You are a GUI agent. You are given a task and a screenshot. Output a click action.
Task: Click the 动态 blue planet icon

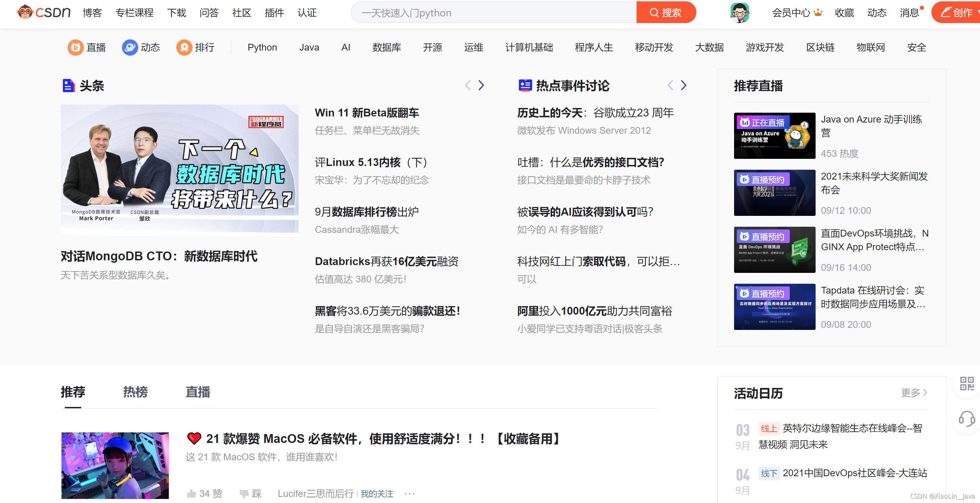coord(130,48)
